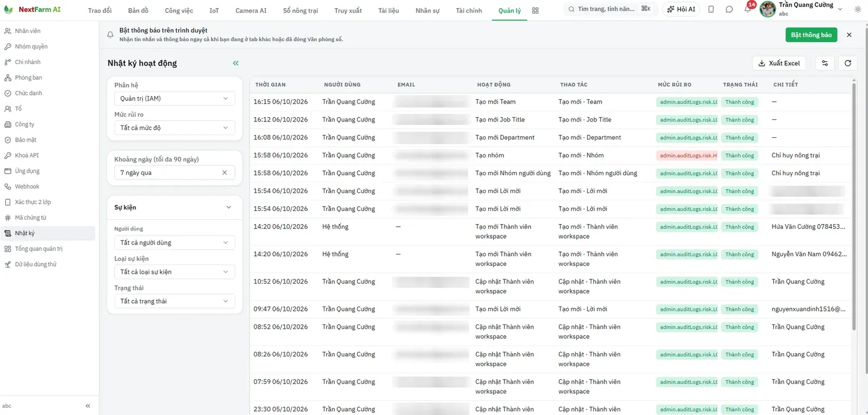Open Xác thực 2 lớp settings

48,202
